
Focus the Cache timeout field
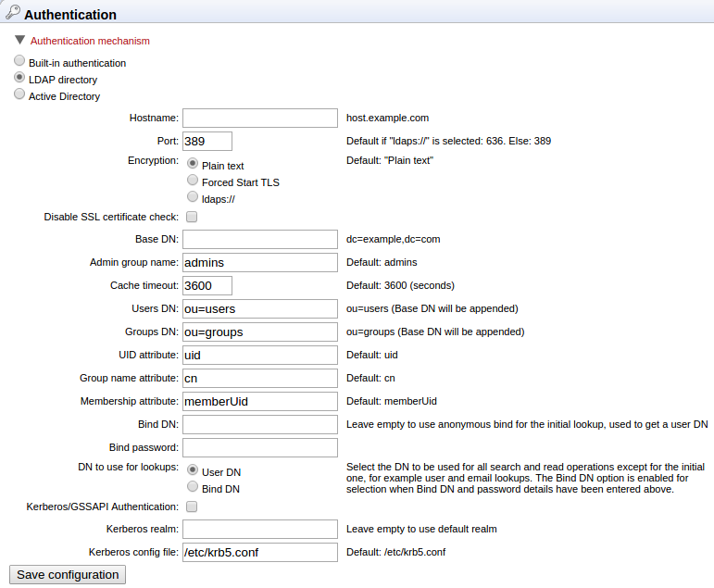click(207, 285)
